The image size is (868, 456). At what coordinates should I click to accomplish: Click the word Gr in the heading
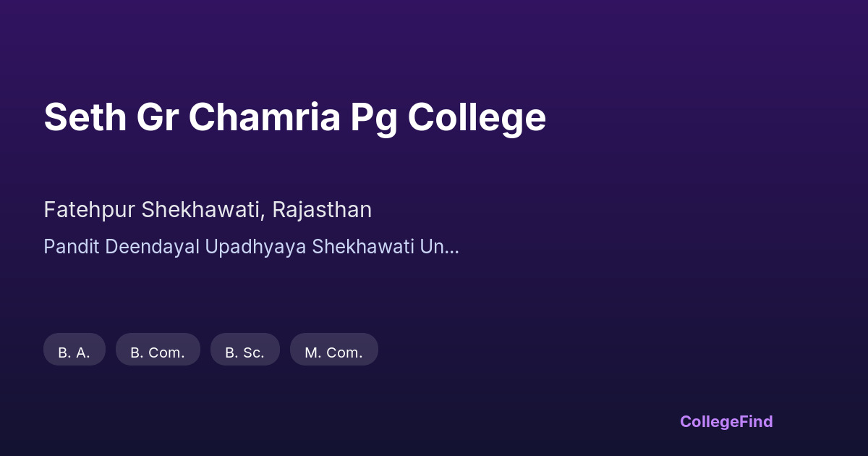(x=157, y=117)
